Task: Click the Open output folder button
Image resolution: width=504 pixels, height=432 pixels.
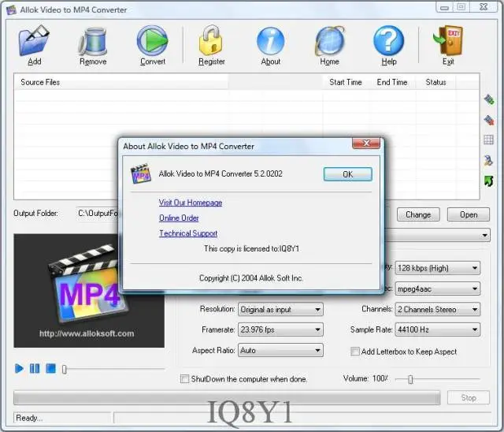Action: point(469,214)
